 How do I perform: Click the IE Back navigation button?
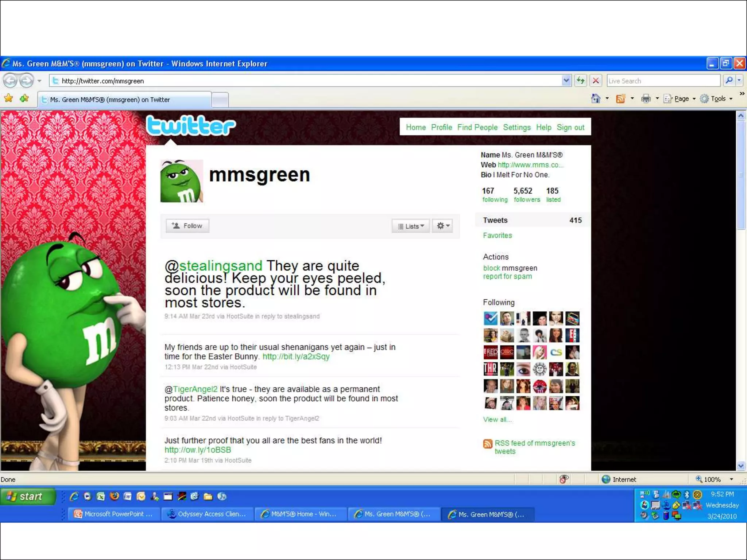pyautogui.click(x=10, y=81)
